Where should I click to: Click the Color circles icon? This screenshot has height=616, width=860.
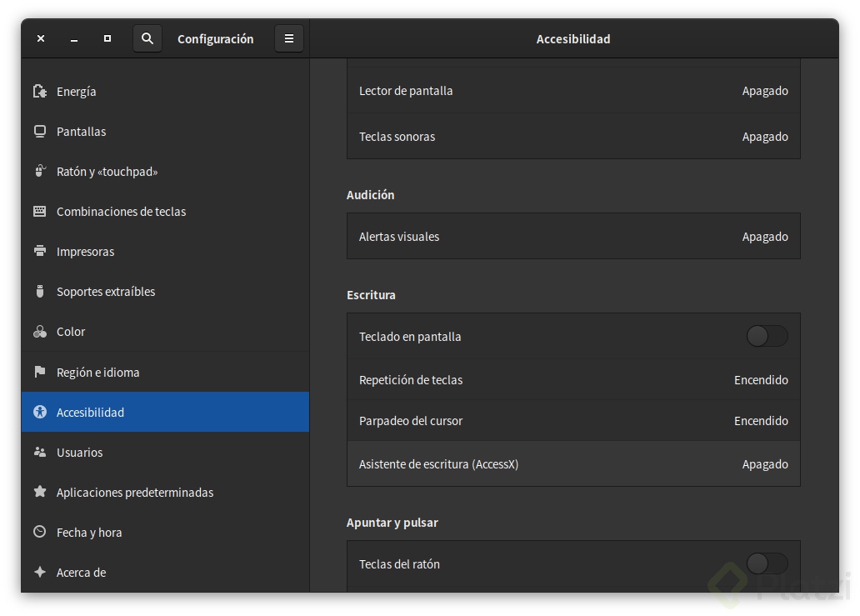click(x=39, y=331)
